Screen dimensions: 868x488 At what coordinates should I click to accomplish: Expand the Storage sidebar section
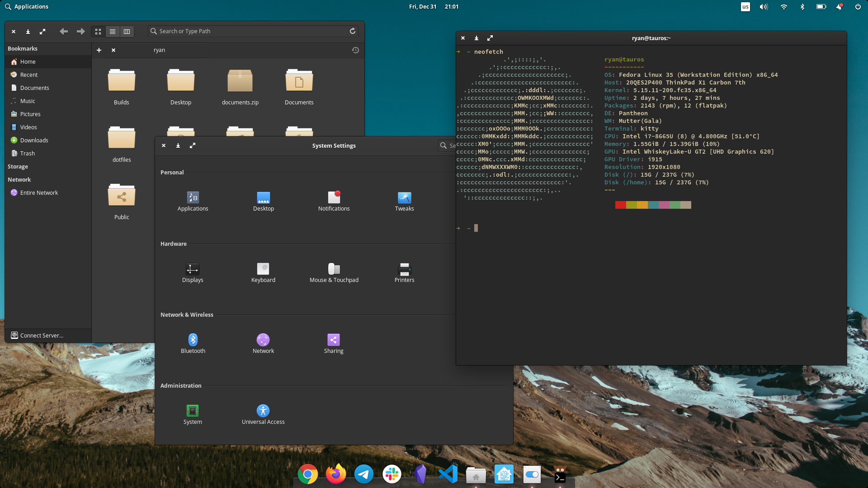(x=18, y=166)
